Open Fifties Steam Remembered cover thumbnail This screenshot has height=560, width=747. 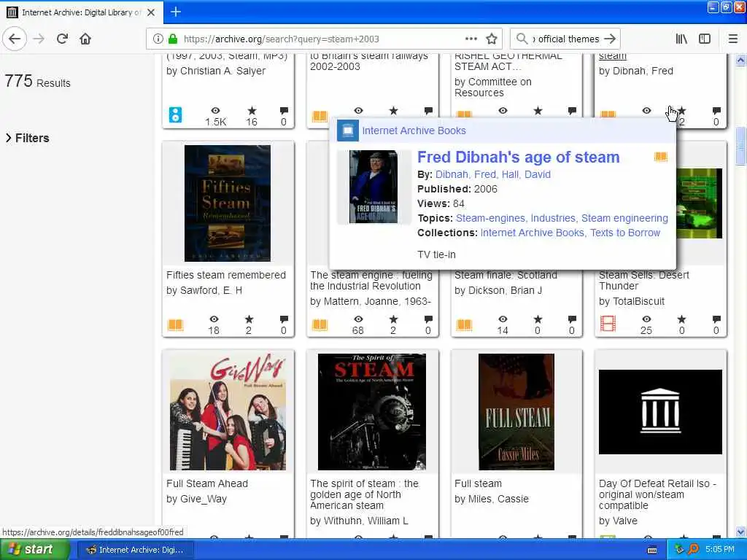click(228, 203)
